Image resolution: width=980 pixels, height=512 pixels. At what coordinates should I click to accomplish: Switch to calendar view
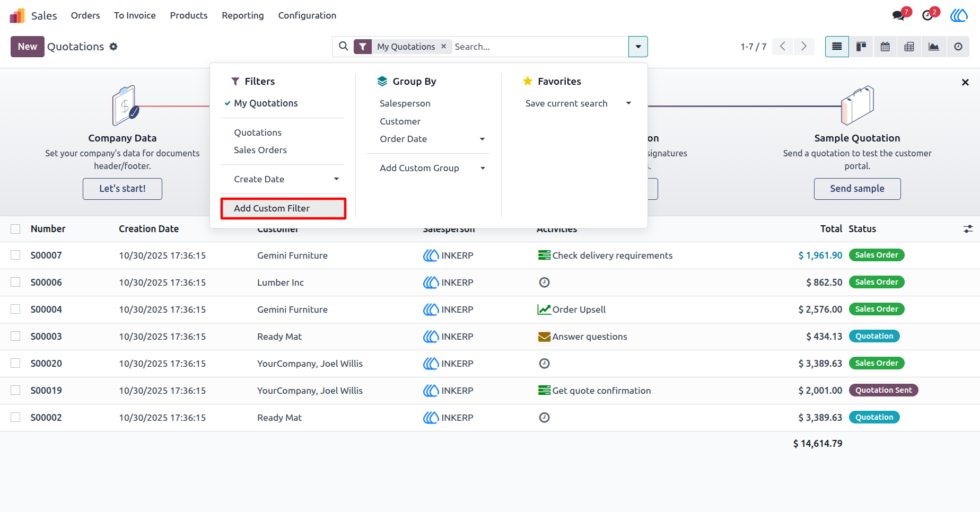pos(885,47)
